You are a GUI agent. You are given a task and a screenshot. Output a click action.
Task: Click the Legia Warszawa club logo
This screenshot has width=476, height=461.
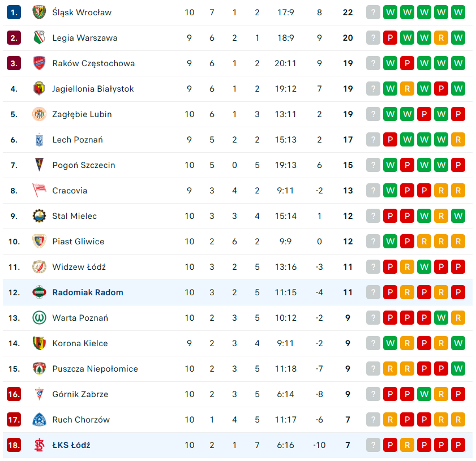(x=39, y=38)
